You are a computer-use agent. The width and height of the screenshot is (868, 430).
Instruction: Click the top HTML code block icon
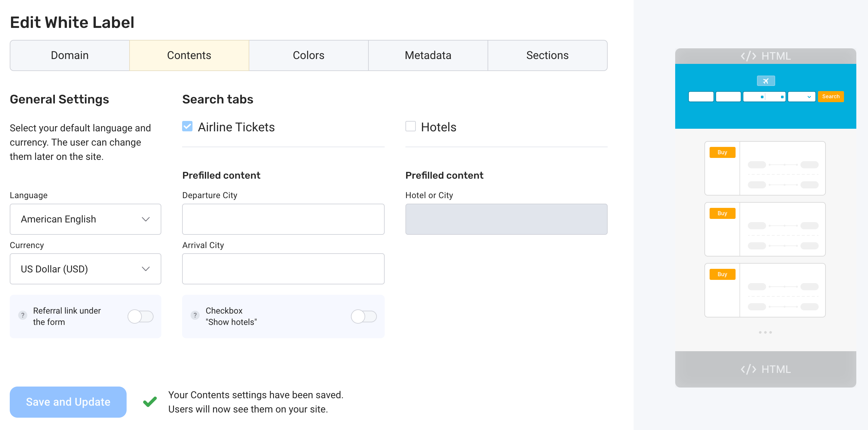748,56
